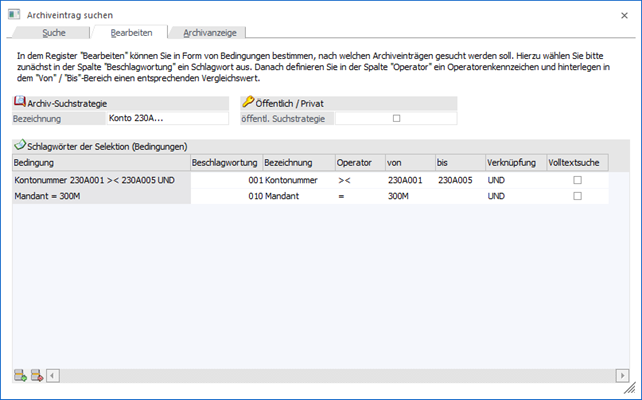Enable the öffentl. Suchstrategie checkbox
Screen dimensions: 642x400
(396, 118)
